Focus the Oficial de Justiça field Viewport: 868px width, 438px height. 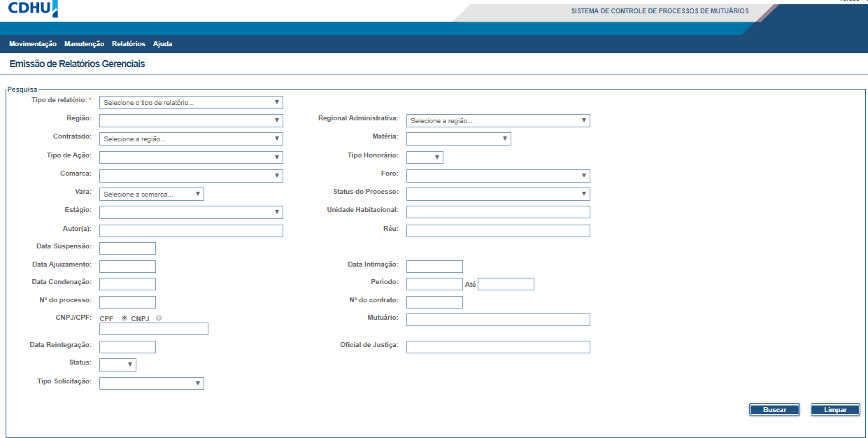tap(498, 347)
